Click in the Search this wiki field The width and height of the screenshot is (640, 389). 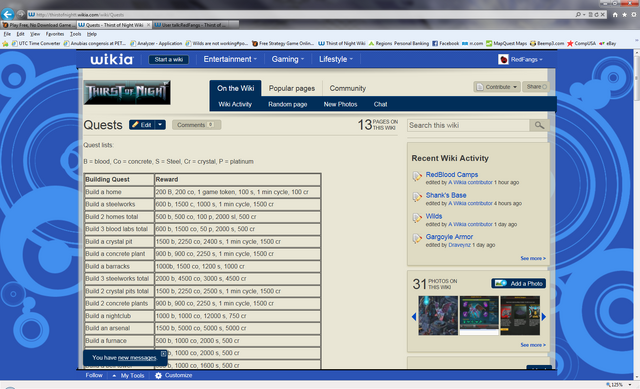click(x=468, y=125)
